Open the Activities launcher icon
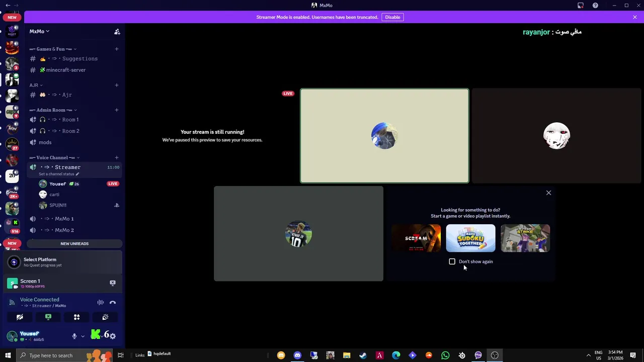The image size is (644, 362). (x=76, y=317)
